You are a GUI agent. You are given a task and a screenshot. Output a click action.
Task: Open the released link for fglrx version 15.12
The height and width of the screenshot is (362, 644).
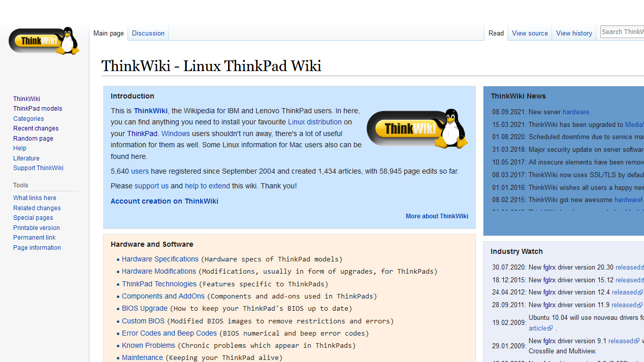[630, 280]
